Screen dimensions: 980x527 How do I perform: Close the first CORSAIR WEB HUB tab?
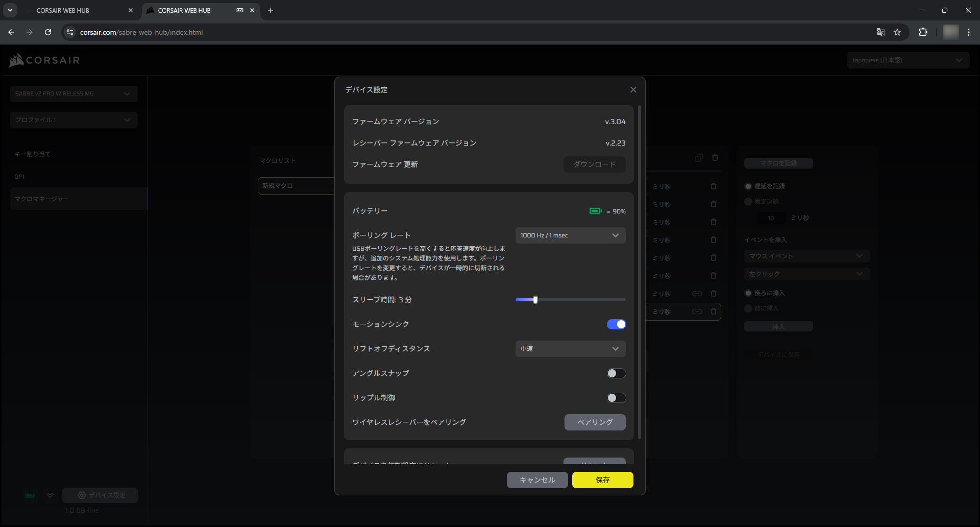point(131,10)
